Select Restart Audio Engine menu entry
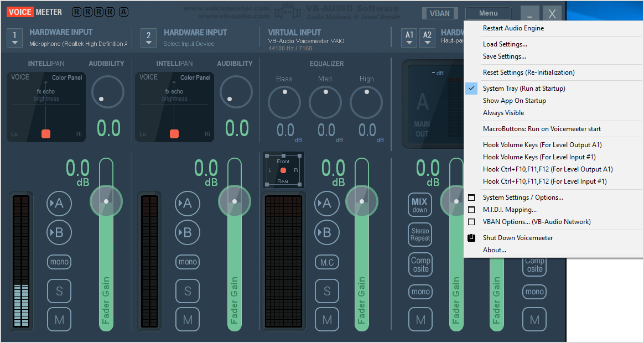 [513, 28]
